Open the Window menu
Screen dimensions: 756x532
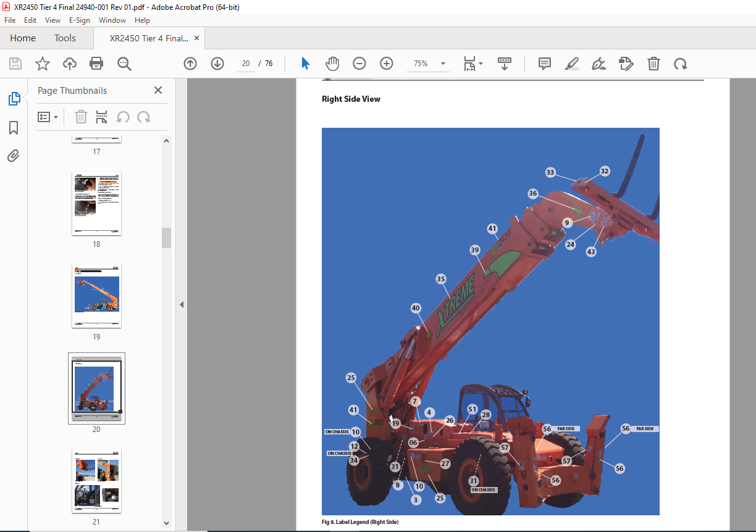(112, 20)
